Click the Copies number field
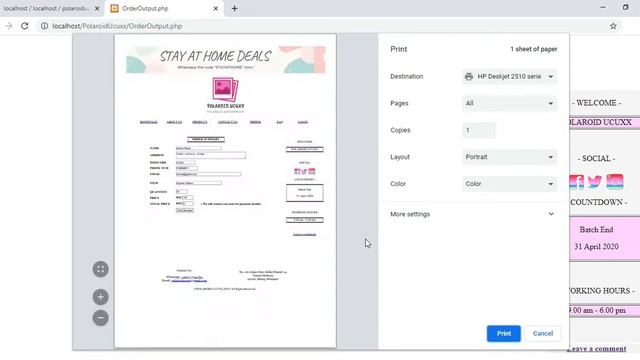Image resolution: width=640 pixels, height=360 pixels. point(478,130)
